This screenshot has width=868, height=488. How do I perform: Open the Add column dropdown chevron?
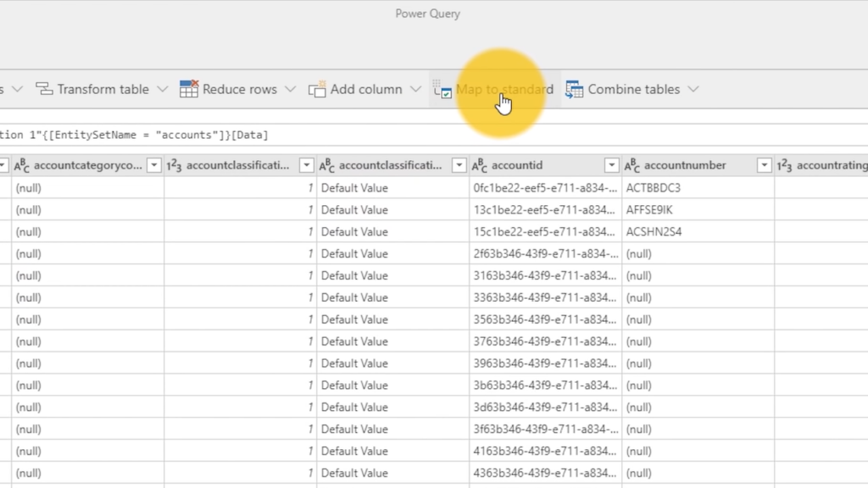click(415, 88)
